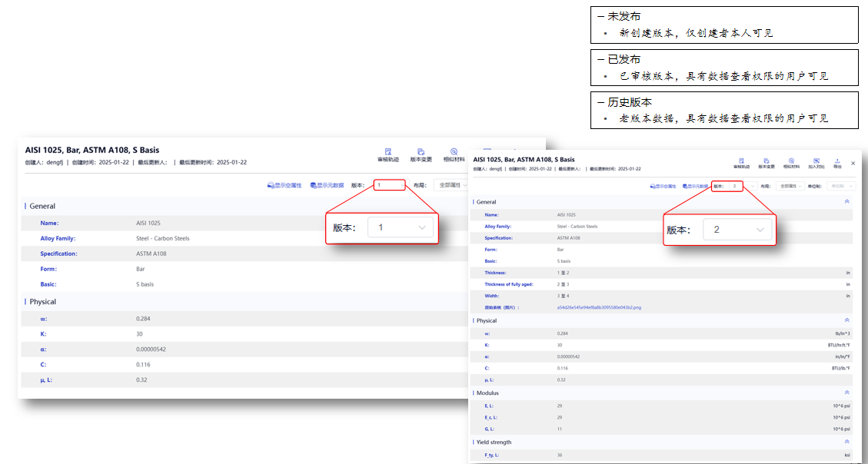Select Steel - Carbon Steels value in version 1 window

point(163,238)
